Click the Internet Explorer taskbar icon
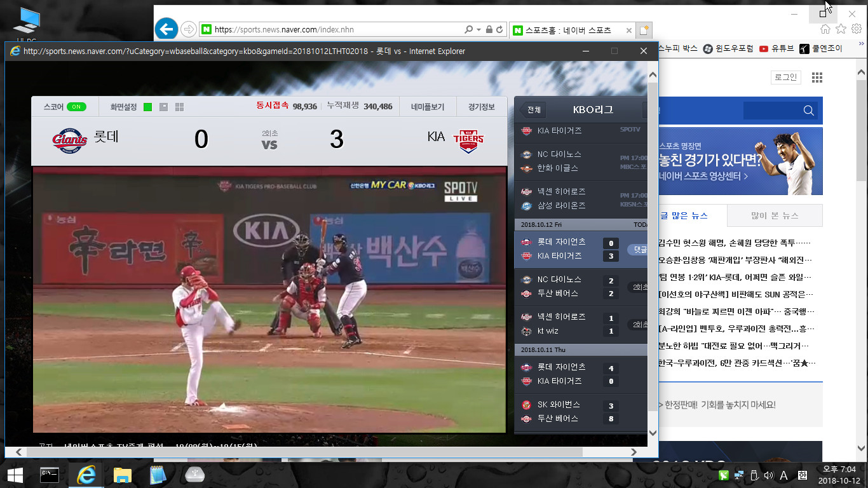This screenshot has width=868, height=488. (86, 475)
